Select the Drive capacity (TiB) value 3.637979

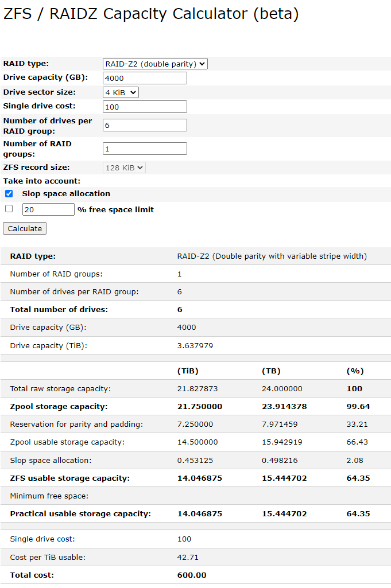195,345
